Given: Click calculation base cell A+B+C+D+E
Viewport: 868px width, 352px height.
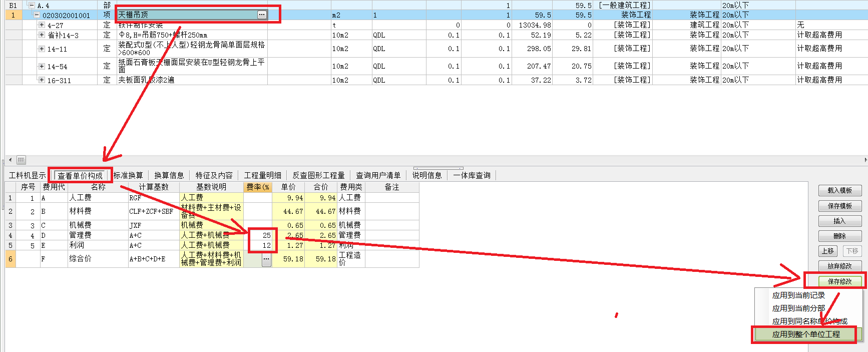Looking at the screenshot, I should 154,259.
